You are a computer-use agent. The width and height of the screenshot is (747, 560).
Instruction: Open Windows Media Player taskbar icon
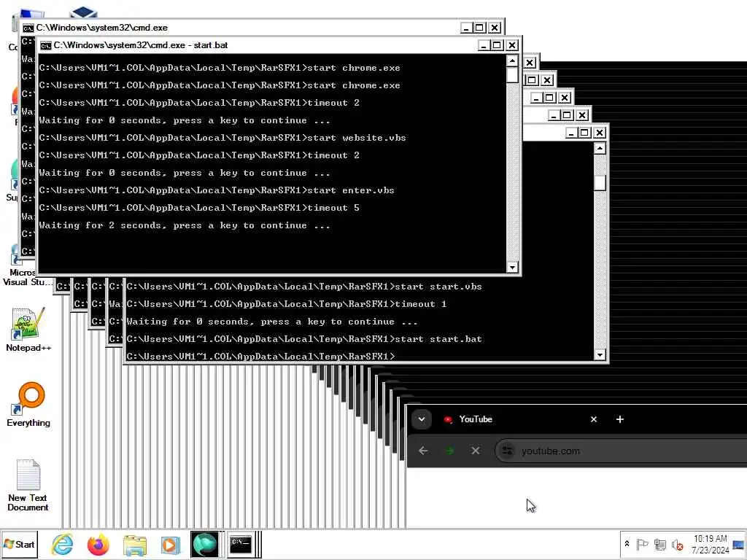(170, 545)
